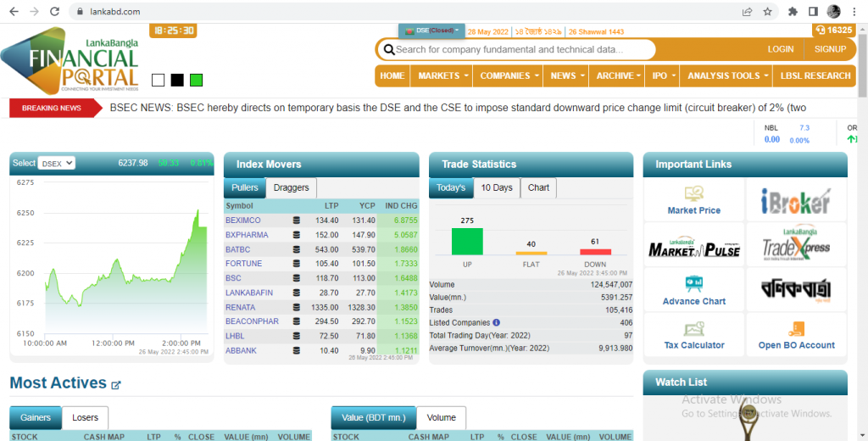
Task: Bookmark this page with star icon
Action: [767, 12]
